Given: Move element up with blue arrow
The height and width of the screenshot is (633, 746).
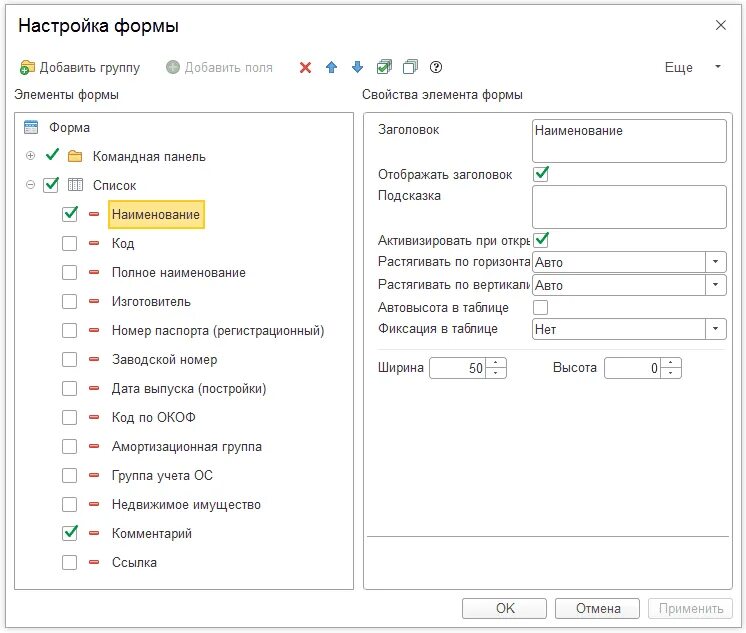Looking at the screenshot, I should pyautogui.click(x=332, y=68).
